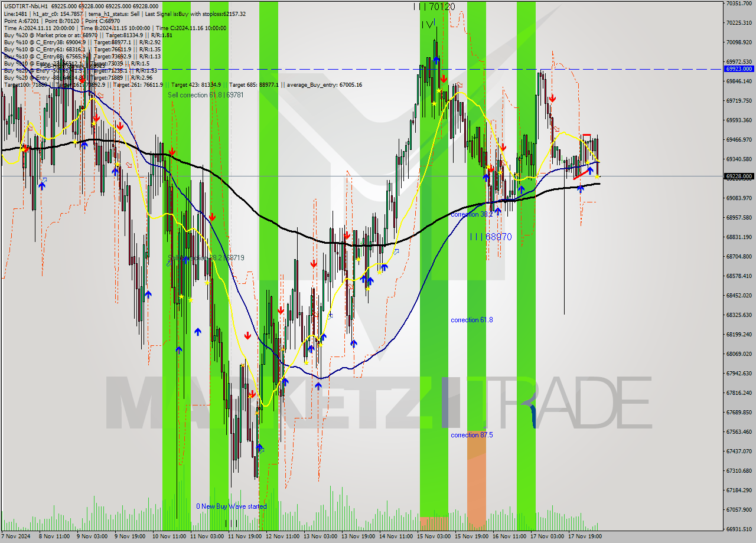Click the 68199.240 price axis value
Viewport: 756px width, 543px height.
tap(739, 334)
